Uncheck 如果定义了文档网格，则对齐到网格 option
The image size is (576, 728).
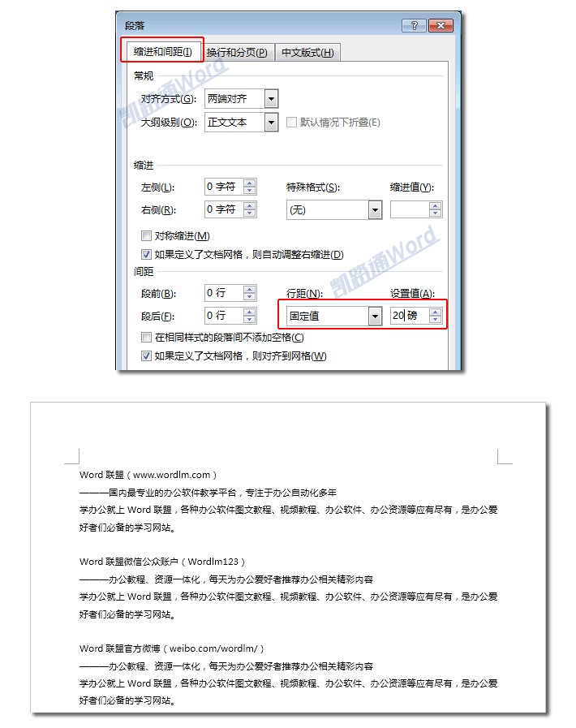click(x=146, y=356)
